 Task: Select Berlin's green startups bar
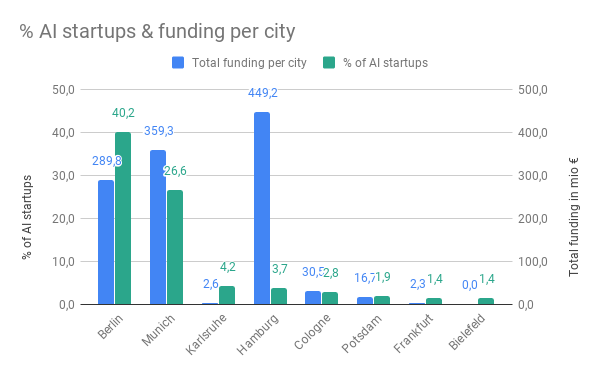point(123,218)
